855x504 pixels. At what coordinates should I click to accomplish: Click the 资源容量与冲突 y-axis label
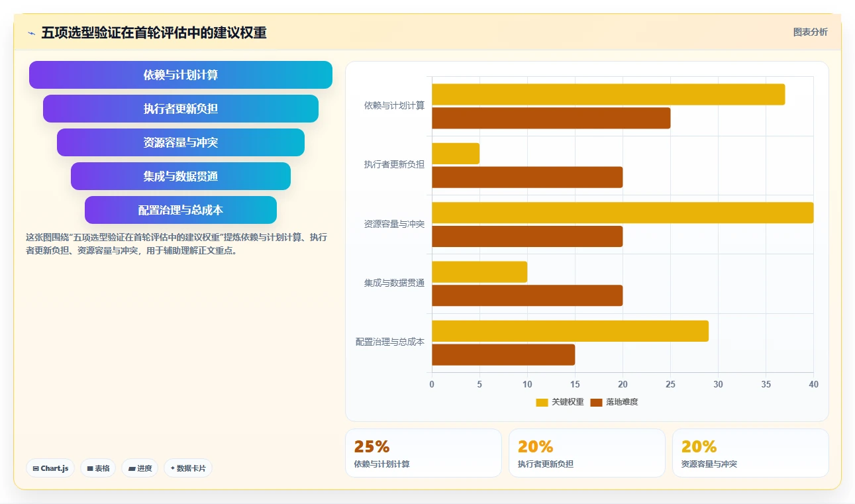[x=394, y=224]
